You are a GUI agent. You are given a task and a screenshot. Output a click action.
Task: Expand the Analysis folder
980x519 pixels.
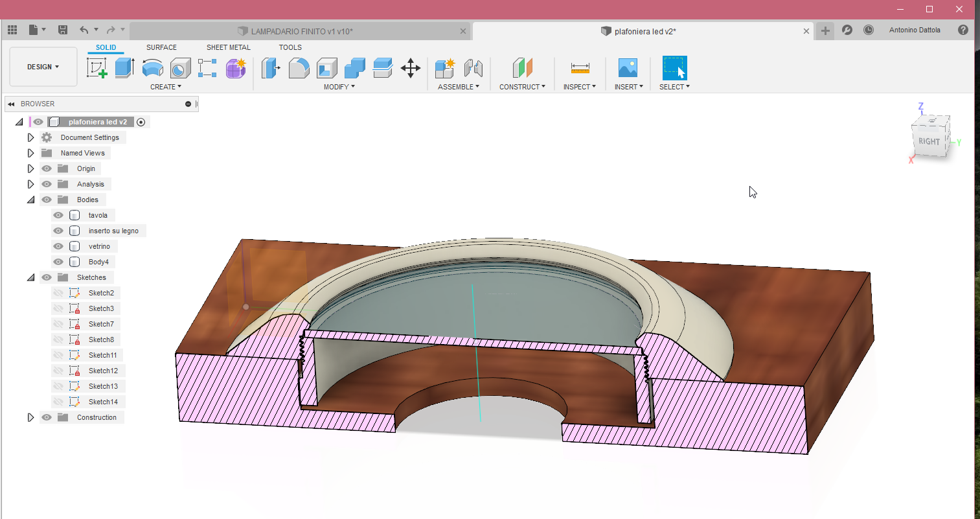[x=30, y=184]
